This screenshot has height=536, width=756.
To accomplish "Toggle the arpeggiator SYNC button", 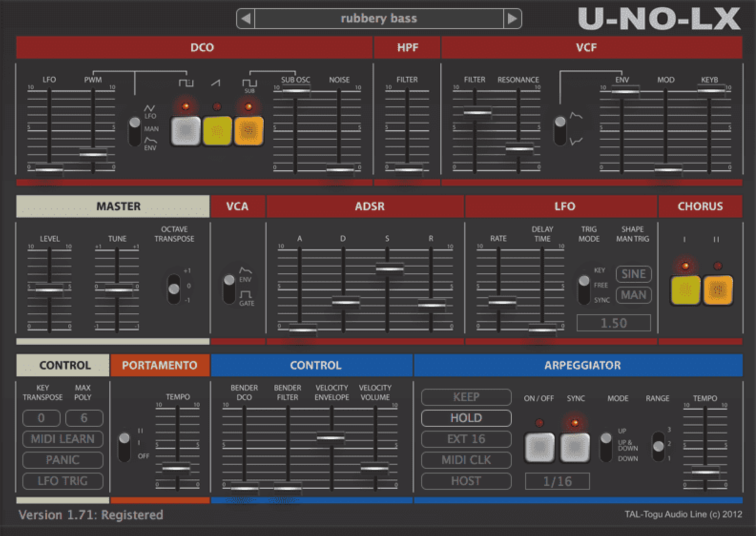I will [x=575, y=447].
